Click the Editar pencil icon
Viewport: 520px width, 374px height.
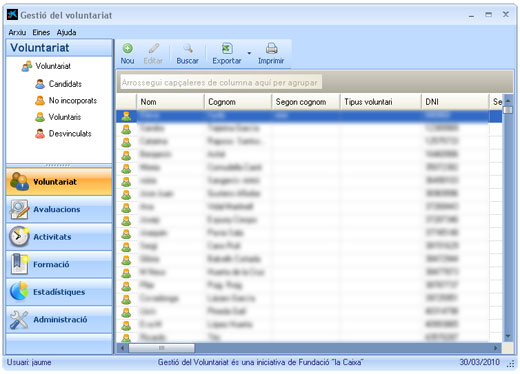click(x=153, y=49)
